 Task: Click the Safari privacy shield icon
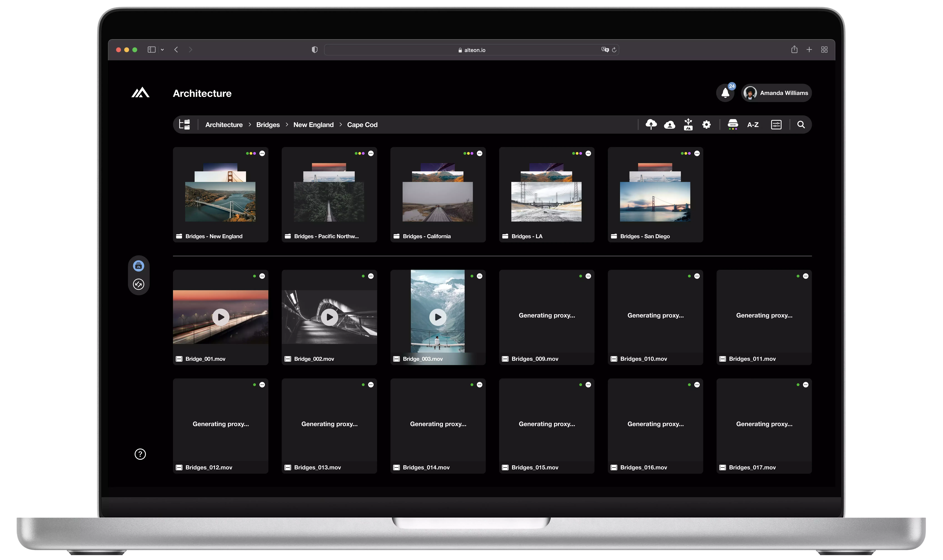click(315, 50)
